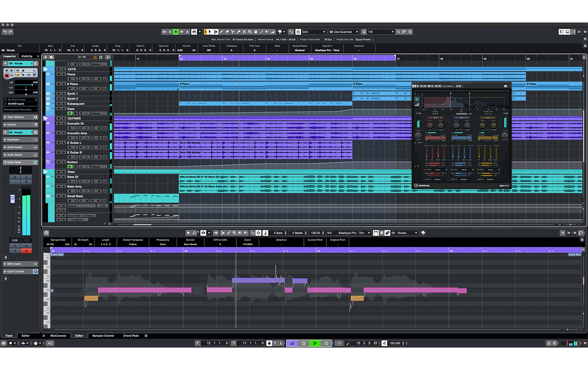The image size is (588, 370).
Task: Select the Mute X tool
Action: click(x=244, y=32)
